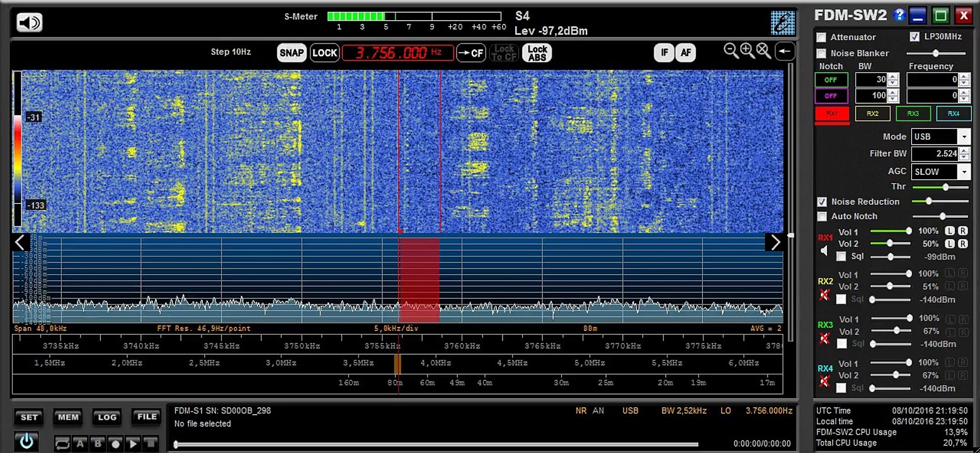The image size is (980, 453).
Task: Select the RX3 receiver tab
Action: (913, 114)
